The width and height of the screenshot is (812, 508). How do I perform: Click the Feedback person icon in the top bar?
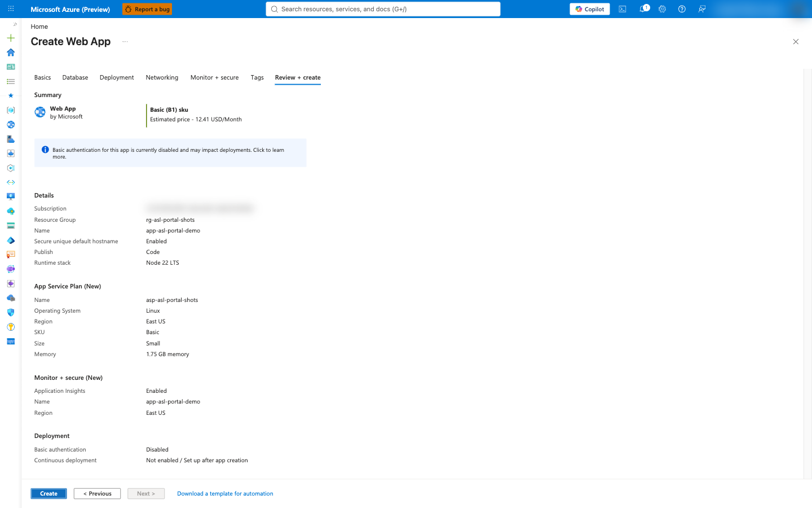[x=702, y=9]
